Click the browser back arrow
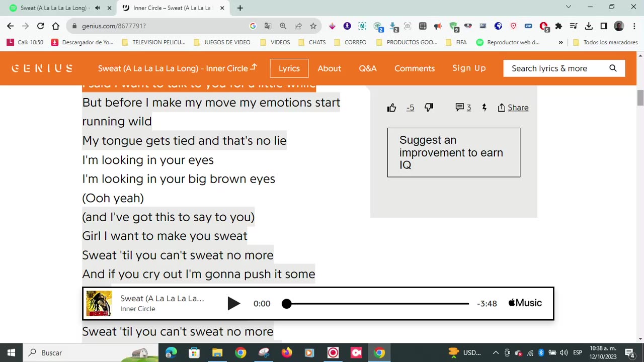The height and width of the screenshot is (362, 644). click(11, 26)
